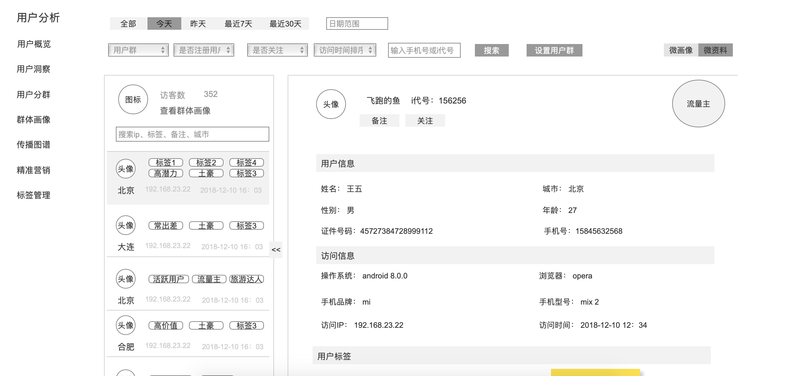Click the 用户标签 section header
Viewport: 800px width, 376px height.
click(511, 356)
